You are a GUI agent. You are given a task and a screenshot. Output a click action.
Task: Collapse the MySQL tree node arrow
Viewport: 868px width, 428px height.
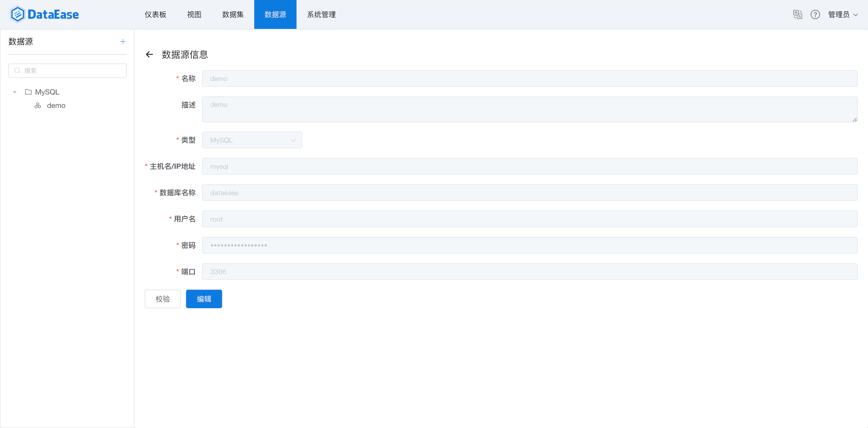(15, 92)
